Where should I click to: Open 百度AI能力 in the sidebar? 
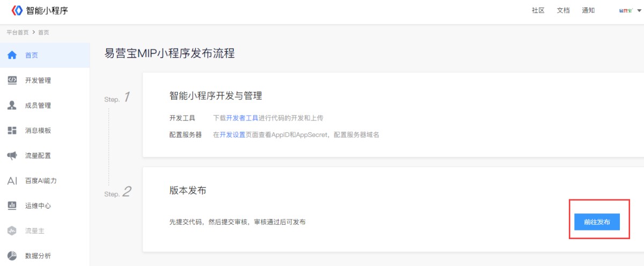[45, 181]
